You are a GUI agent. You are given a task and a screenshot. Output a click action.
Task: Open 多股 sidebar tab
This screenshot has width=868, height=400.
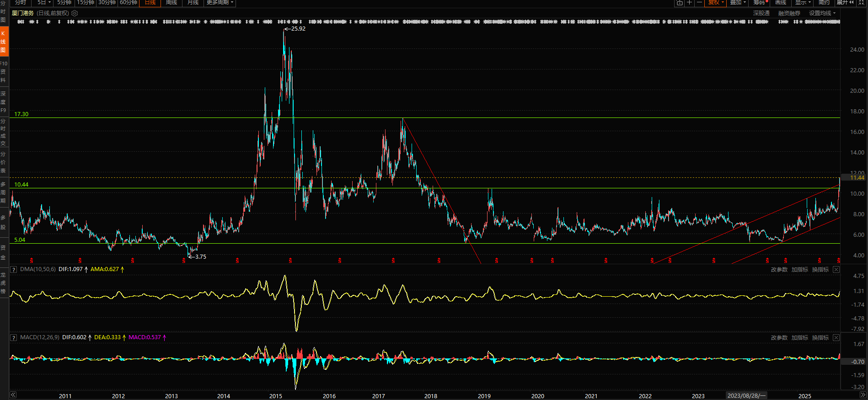[3, 223]
